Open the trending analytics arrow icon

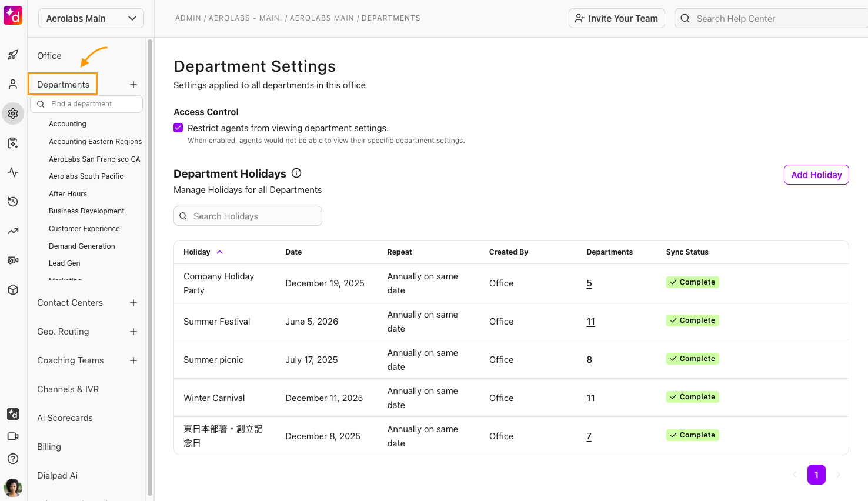(13, 231)
